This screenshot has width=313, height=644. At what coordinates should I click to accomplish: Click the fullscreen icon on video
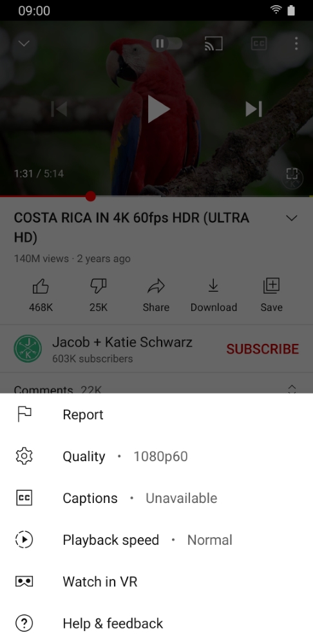click(x=292, y=173)
